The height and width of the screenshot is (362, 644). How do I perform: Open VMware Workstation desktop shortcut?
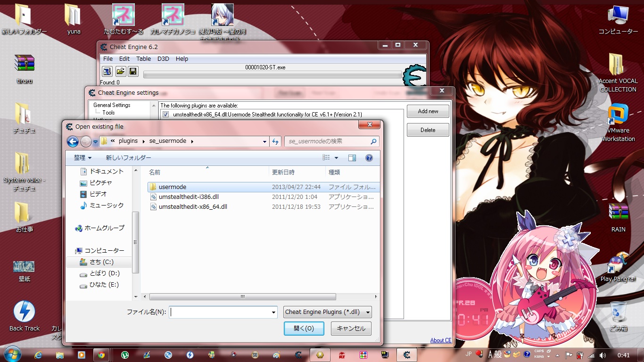point(618,123)
